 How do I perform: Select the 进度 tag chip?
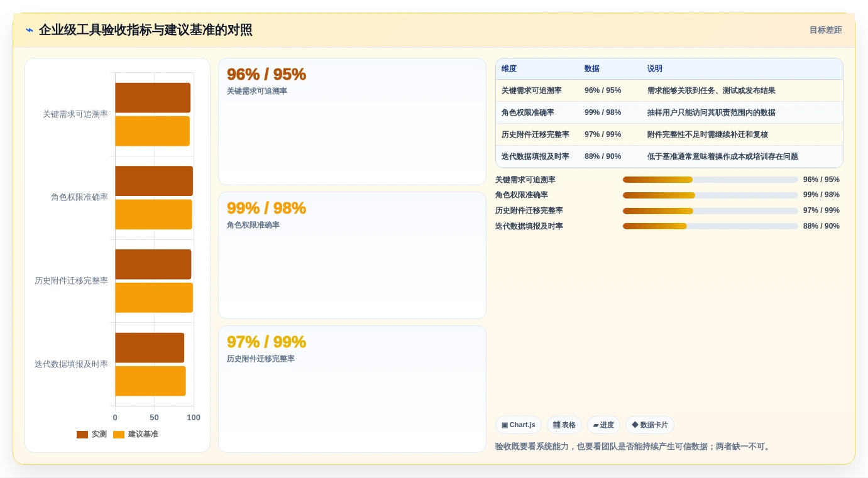coord(603,425)
